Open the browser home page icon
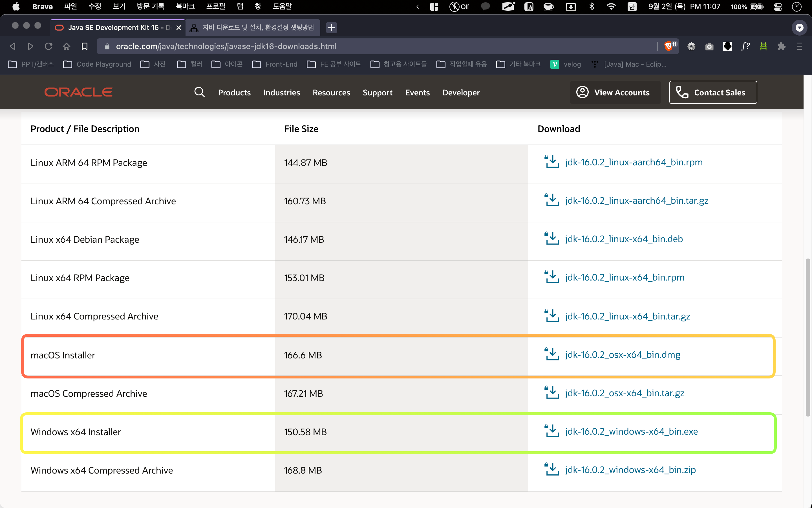 tap(67, 46)
